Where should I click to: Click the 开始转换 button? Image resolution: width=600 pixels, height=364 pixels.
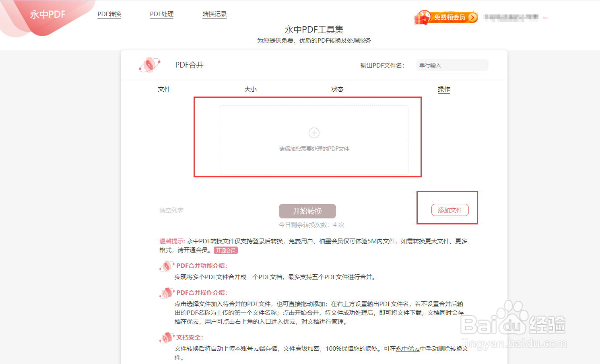(x=307, y=211)
